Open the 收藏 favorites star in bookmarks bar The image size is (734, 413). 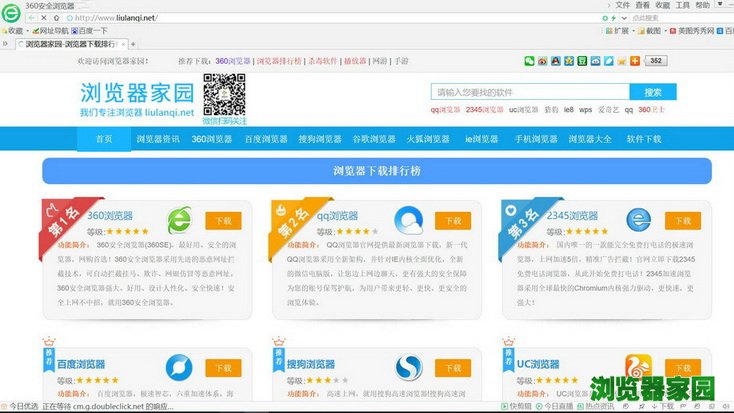[x=13, y=31]
